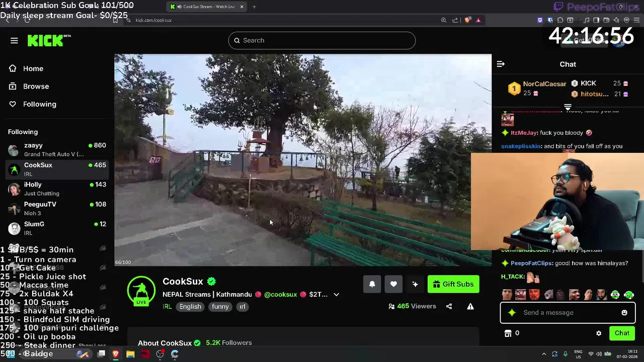This screenshot has height=362, width=644.
Task: Open the browser main menu
Action: click(637, 20)
